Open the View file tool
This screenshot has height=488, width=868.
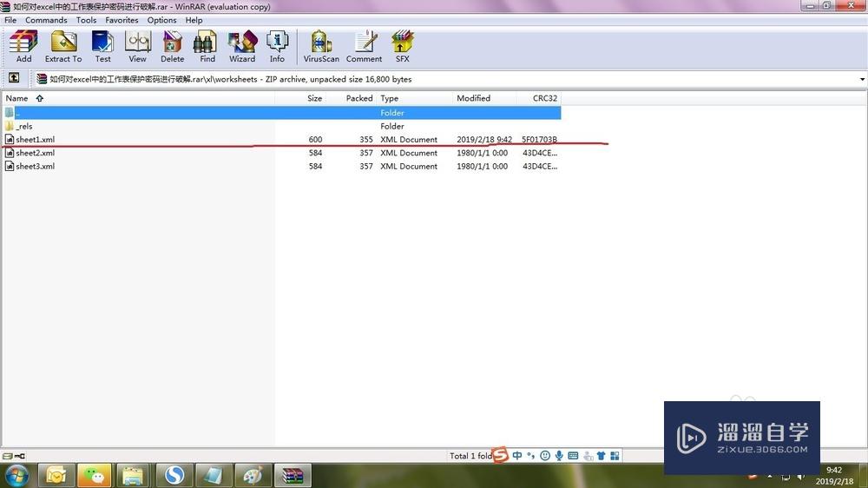click(x=137, y=47)
